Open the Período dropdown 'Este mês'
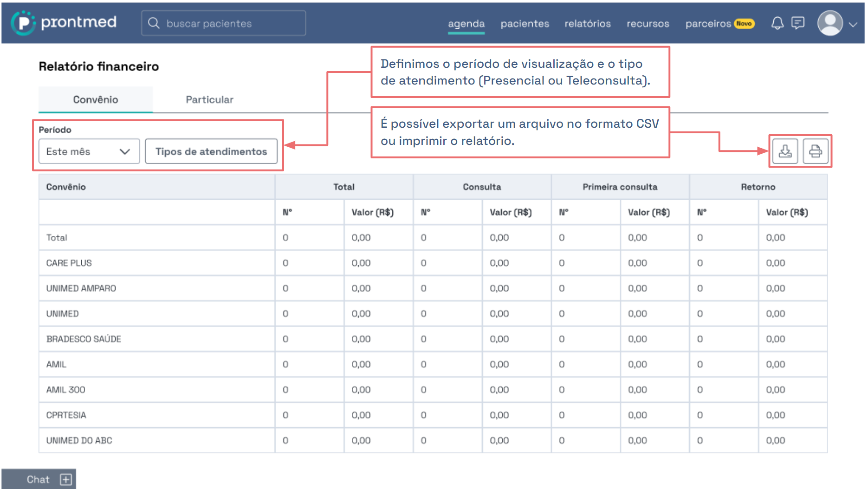 tap(89, 151)
